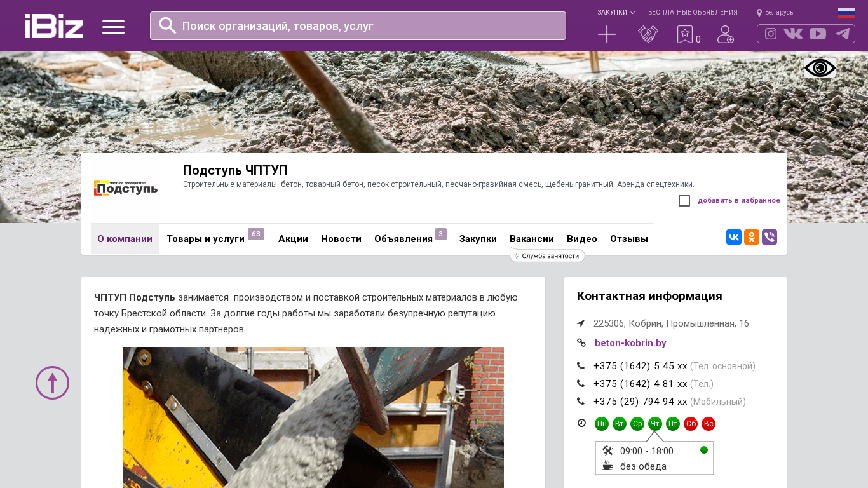Viewport: 868px width, 488px height.
Task: Expand the ЗАКУПКИ dropdown in header
Action: [616, 12]
